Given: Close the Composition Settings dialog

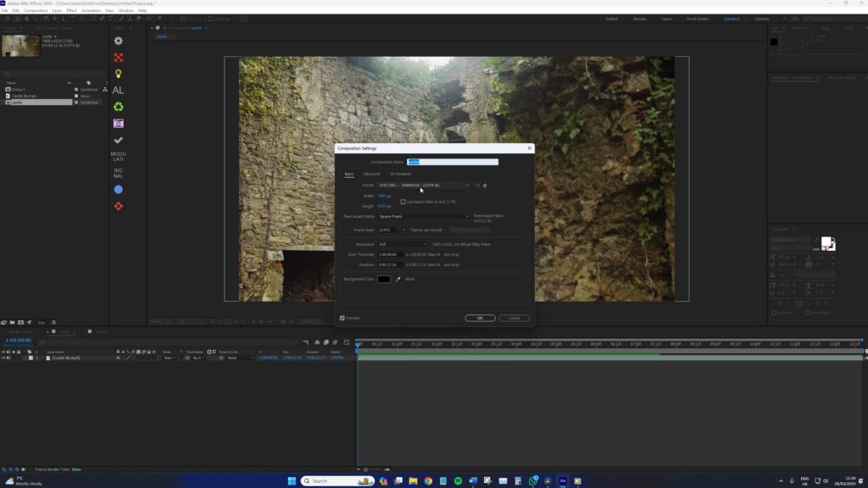Looking at the screenshot, I should coord(529,148).
